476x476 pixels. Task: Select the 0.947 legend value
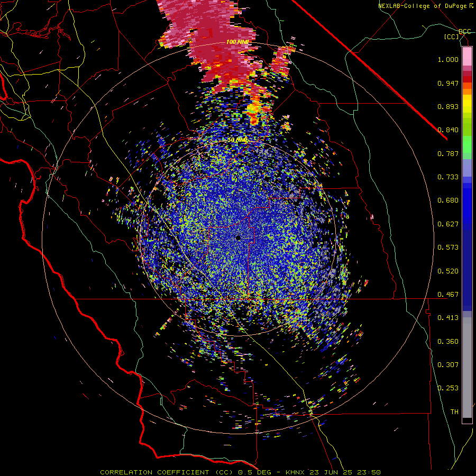tap(448, 83)
